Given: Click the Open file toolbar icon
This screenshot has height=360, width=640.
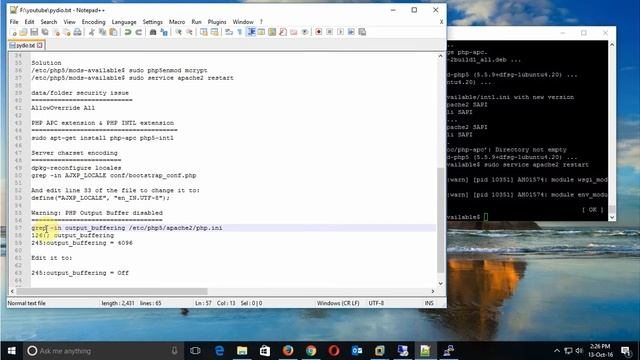Looking at the screenshot, I should pyautogui.click(x=23, y=32).
